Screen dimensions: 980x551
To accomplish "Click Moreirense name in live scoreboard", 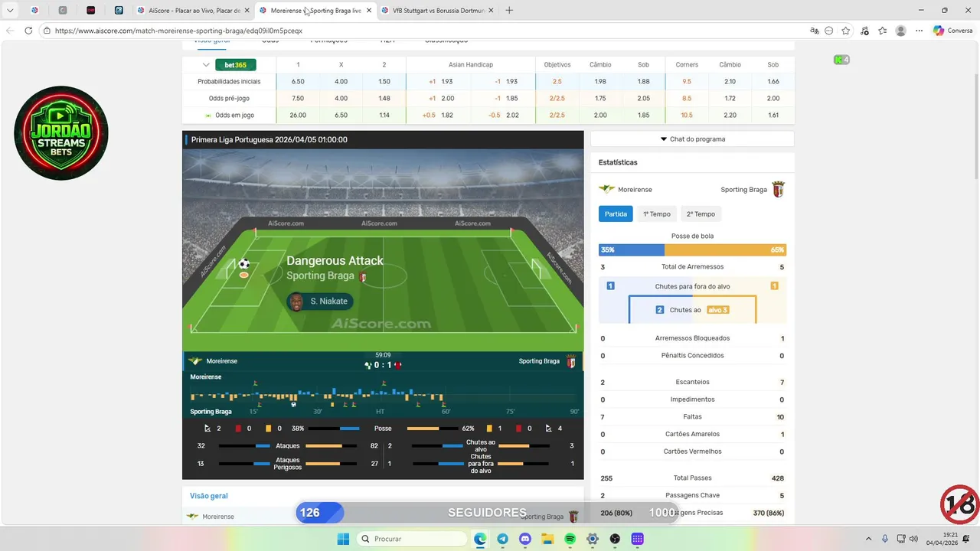I will (x=222, y=361).
